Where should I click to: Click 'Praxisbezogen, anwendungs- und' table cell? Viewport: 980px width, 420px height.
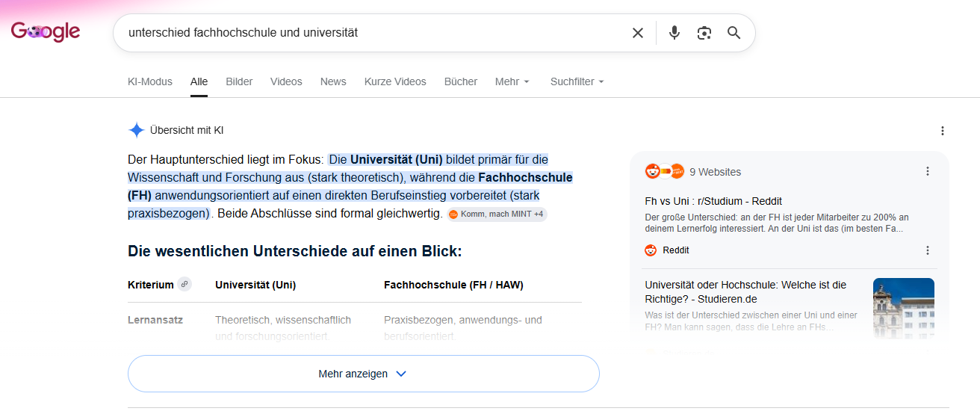coord(463,320)
